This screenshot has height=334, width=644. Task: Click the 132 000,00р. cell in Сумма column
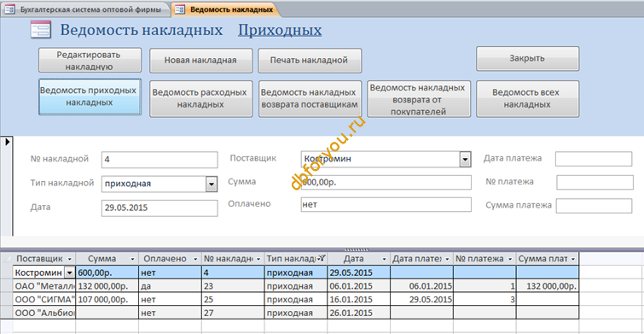(x=107, y=286)
